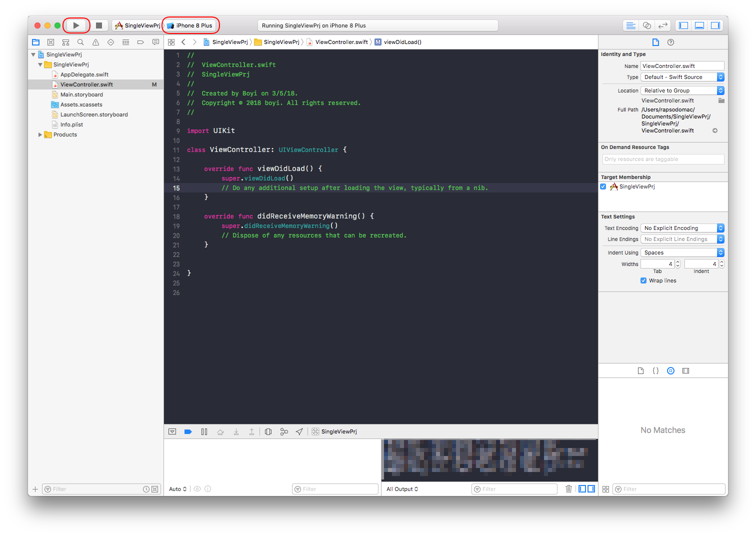Select AppDelegate.swift in the project navigator

(x=84, y=74)
